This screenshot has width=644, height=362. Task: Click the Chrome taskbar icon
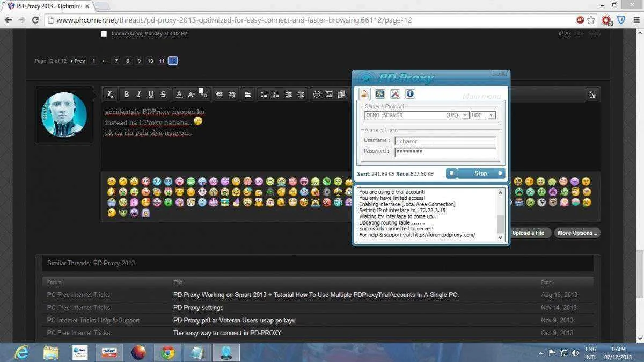click(x=167, y=353)
